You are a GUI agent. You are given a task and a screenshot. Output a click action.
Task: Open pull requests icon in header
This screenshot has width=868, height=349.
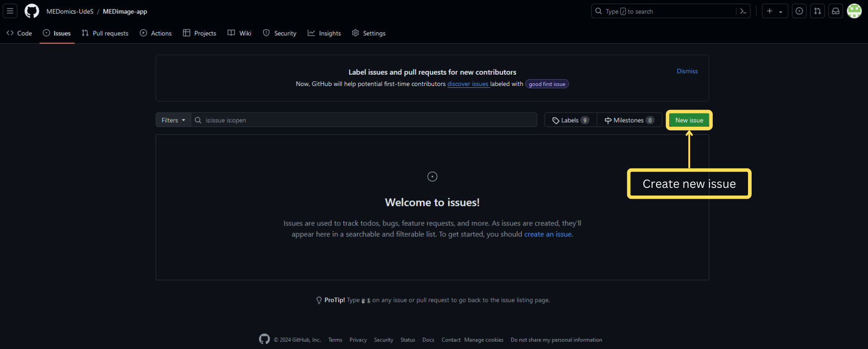817,11
